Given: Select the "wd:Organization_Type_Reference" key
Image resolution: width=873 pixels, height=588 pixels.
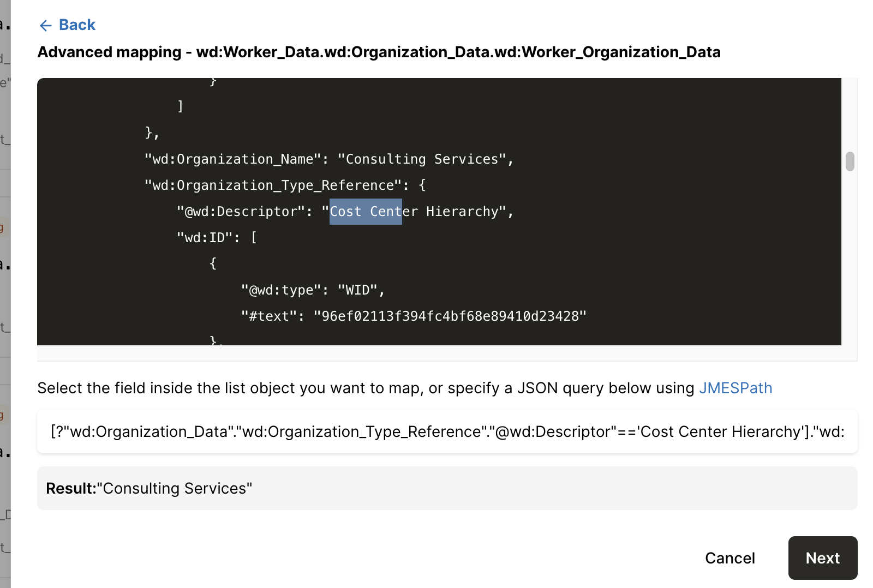Looking at the screenshot, I should tap(273, 185).
